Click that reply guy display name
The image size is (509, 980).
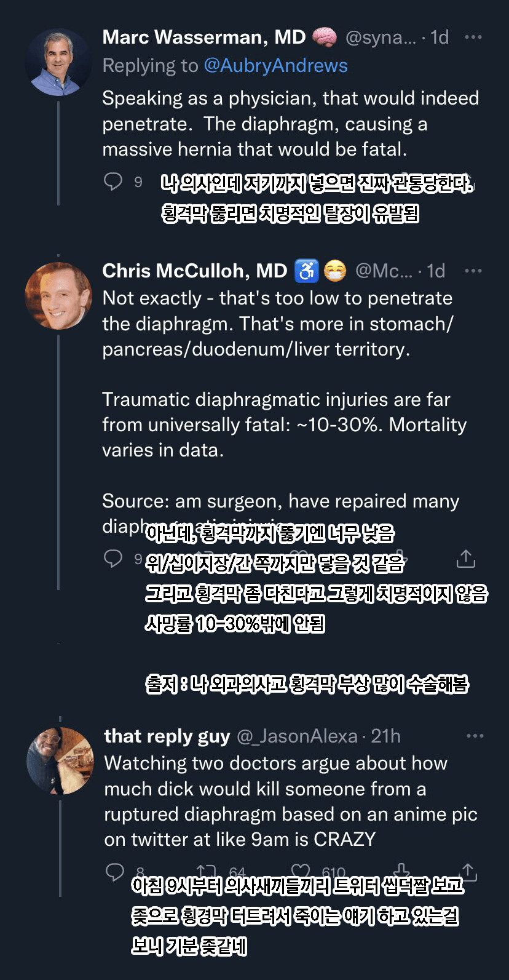coord(167,736)
